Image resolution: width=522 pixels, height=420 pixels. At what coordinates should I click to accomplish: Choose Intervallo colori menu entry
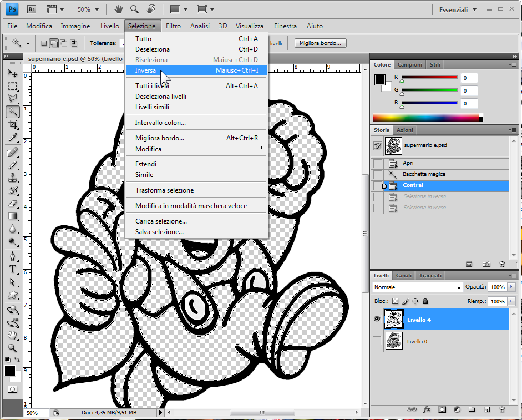(x=196, y=123)
